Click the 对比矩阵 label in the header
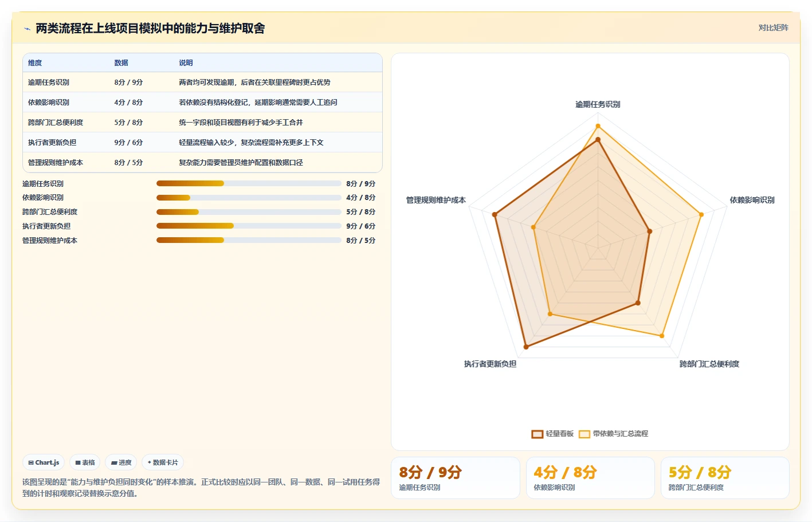Image resolution: width=812 pixels, height=522 pixels. pos(773,28)
